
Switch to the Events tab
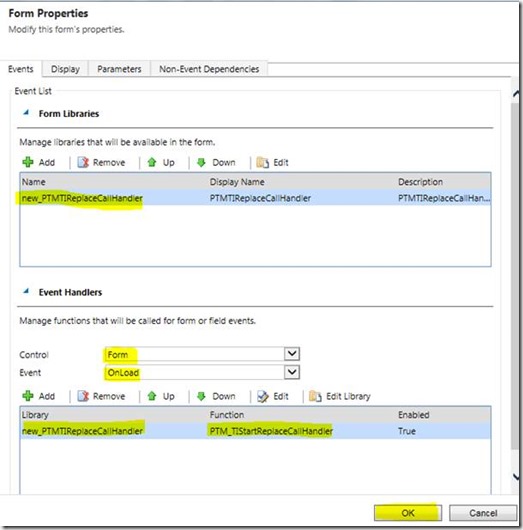[21, 69]
